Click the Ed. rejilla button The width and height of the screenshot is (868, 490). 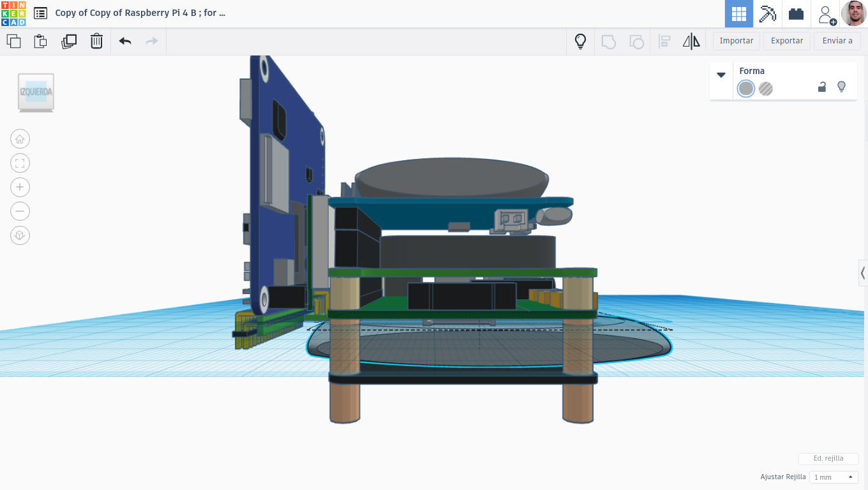tap(828, 458)
